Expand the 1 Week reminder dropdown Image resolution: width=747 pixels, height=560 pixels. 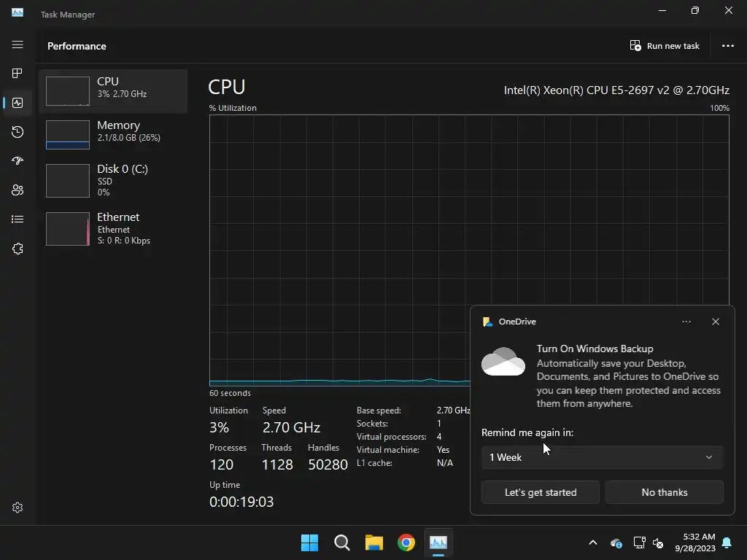click(602, 457)
